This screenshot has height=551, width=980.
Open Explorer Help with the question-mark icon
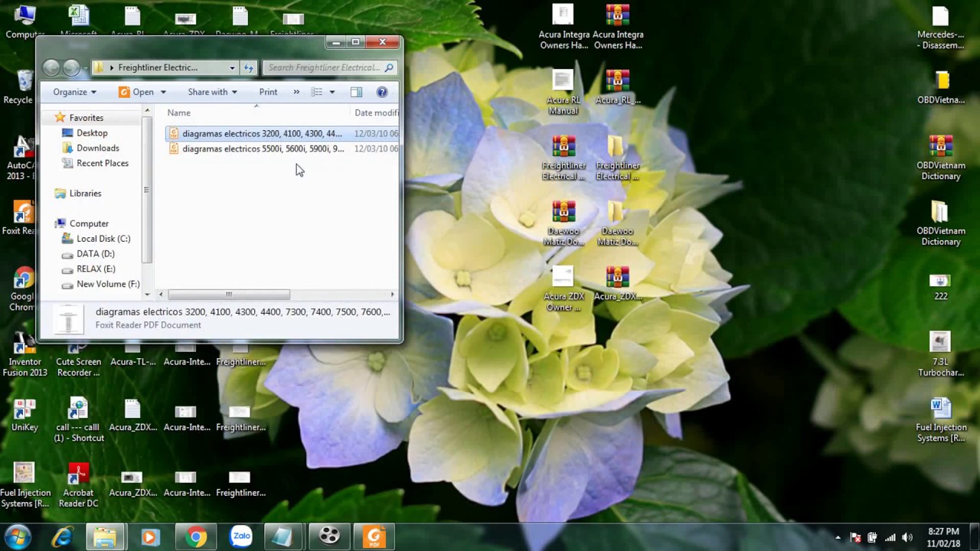pyautogui.click(x=382, y=92)
